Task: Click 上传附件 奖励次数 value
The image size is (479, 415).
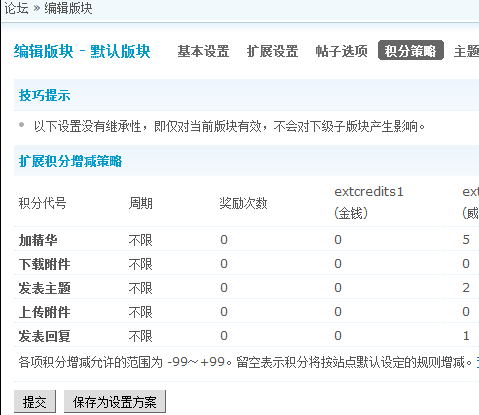Action: [224, 312]
